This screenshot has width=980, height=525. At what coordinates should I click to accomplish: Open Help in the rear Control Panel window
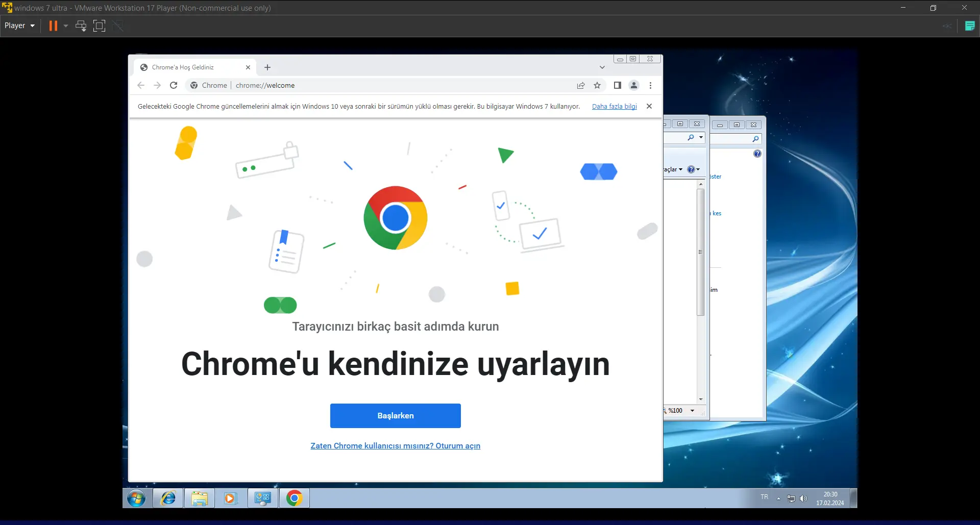click(757, 154)
